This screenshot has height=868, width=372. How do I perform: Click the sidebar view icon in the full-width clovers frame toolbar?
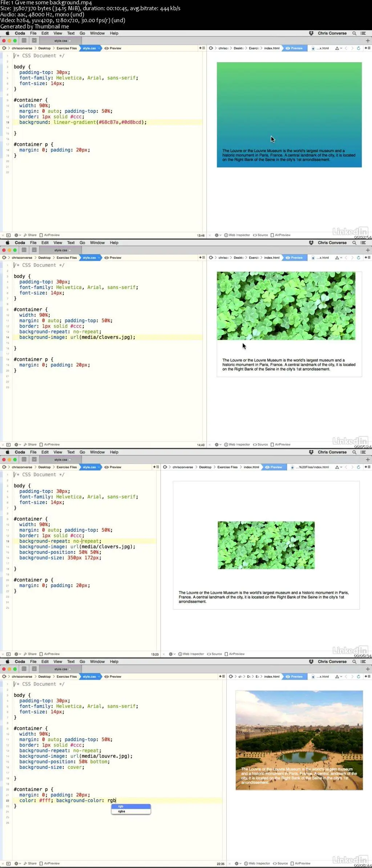point(24,250)
